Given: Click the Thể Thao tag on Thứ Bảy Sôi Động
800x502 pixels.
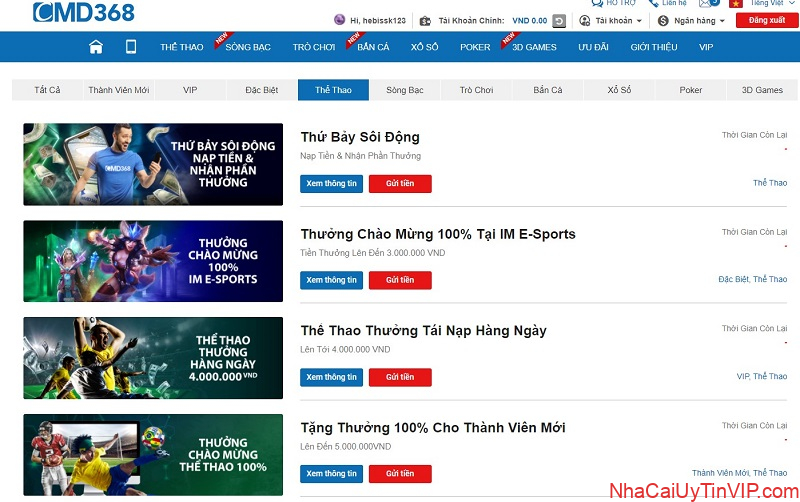Looking at the screenshot, I should tap(770, 183).
